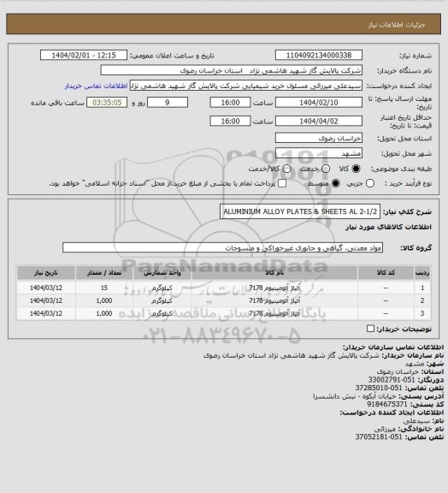
Task: Click the need number field 1104092134000338
Action: tap(319, 55)
